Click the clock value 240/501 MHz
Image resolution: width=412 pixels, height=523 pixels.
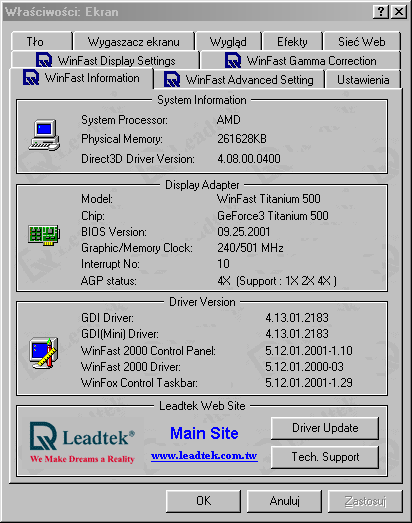coord(250,248)
